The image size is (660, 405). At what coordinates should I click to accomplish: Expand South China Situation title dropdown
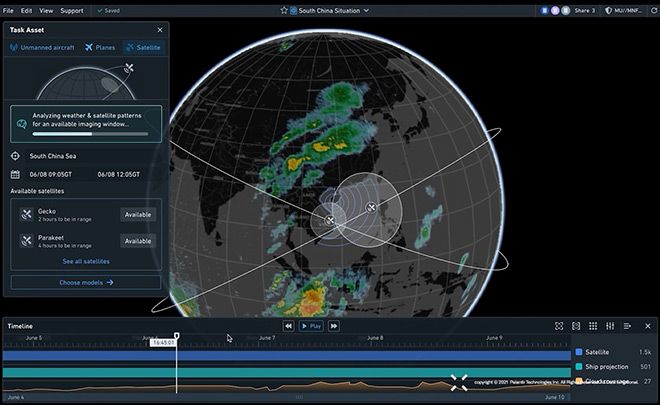tap(366, 11)
